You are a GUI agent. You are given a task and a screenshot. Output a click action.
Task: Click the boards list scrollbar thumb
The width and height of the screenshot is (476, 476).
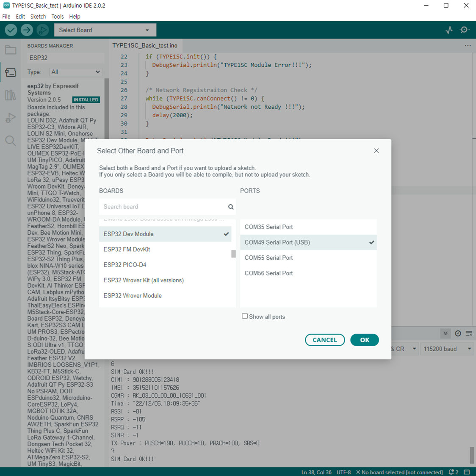coord(233,254)
